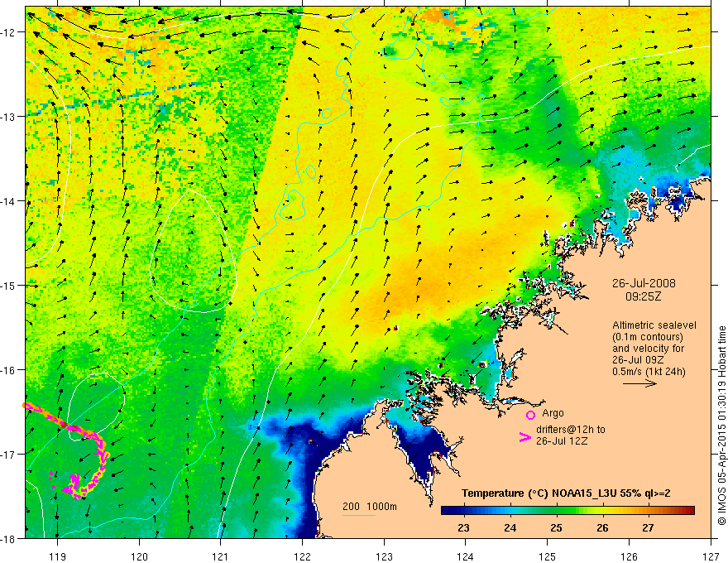Click colorbar tick label 24

click(x=510, y=527)
